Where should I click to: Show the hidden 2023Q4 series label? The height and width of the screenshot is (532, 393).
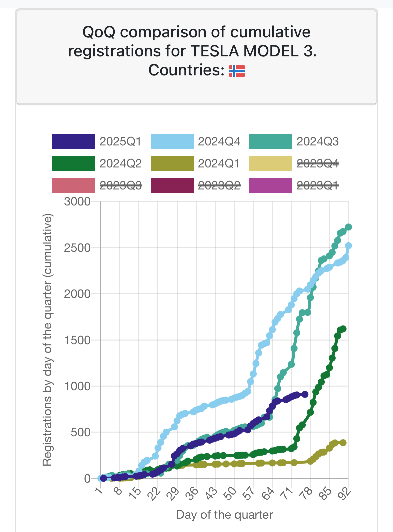click(318, 163)
